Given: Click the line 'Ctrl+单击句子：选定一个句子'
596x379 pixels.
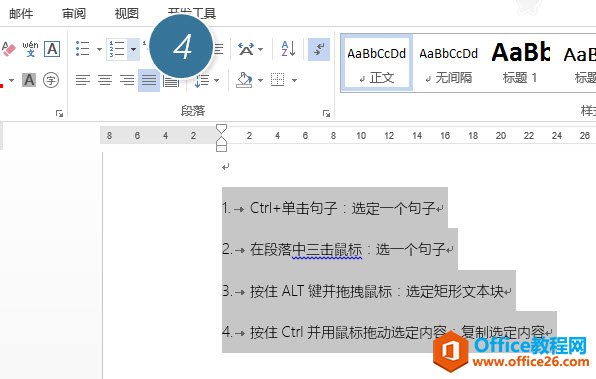Looking at the screenshot, I should click(342, 208).
